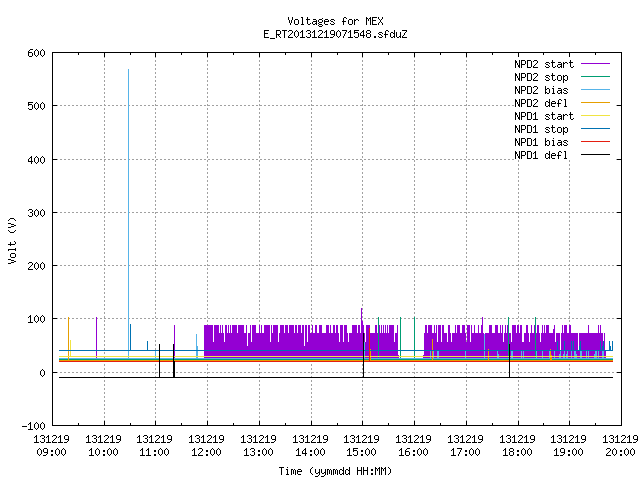This screenshot has width=640, height=480.
Task: Click the 131219 12:00 time tick label
Action: click(x=206, y=445)
